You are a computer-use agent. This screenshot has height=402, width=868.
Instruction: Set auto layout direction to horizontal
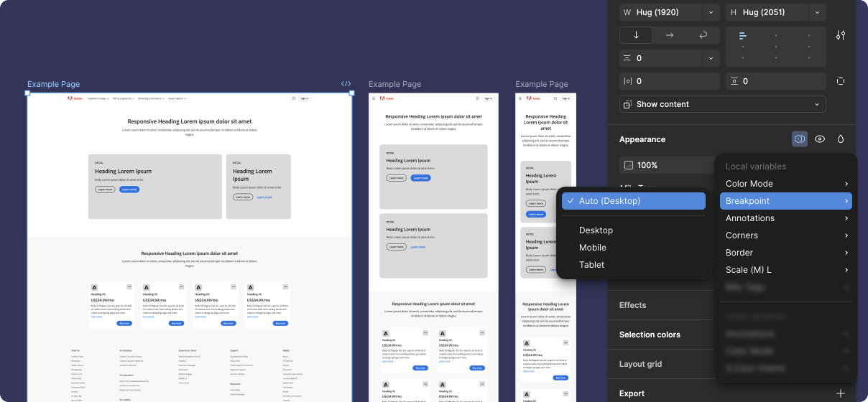coord(669,35)
